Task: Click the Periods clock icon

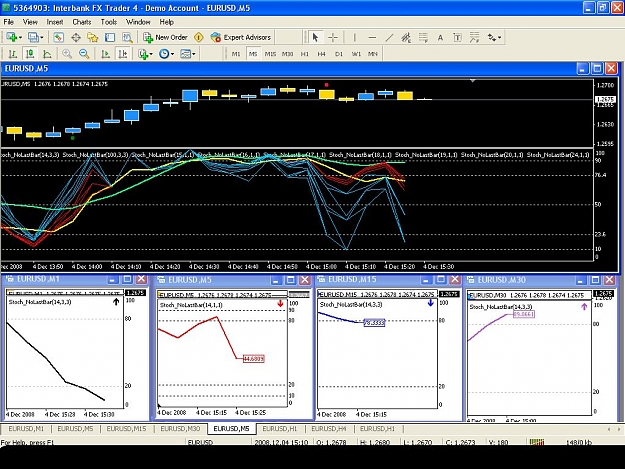Action: pos(164,53)
